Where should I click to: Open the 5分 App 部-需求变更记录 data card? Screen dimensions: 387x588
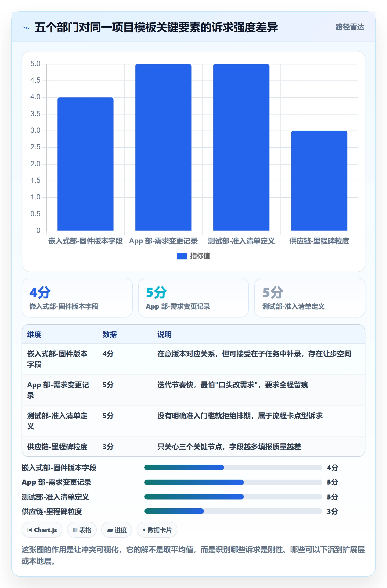point(193,298)
